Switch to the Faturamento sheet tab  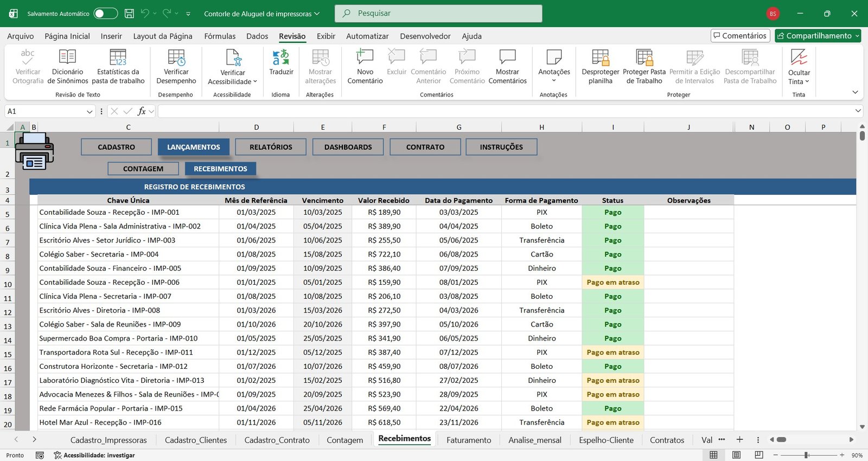click(x=469, y=440)
